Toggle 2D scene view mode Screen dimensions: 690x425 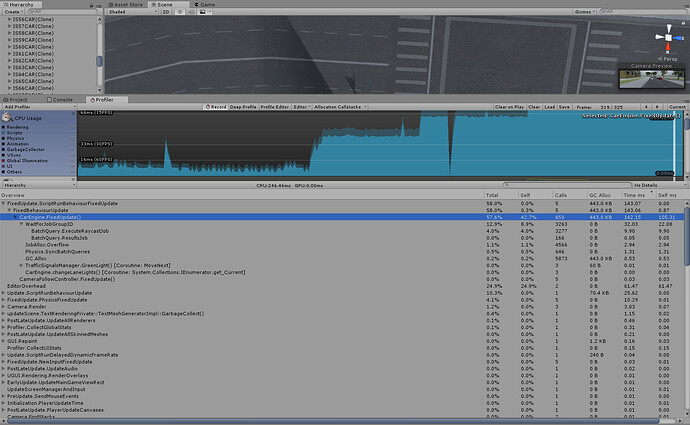coord(165,12)
